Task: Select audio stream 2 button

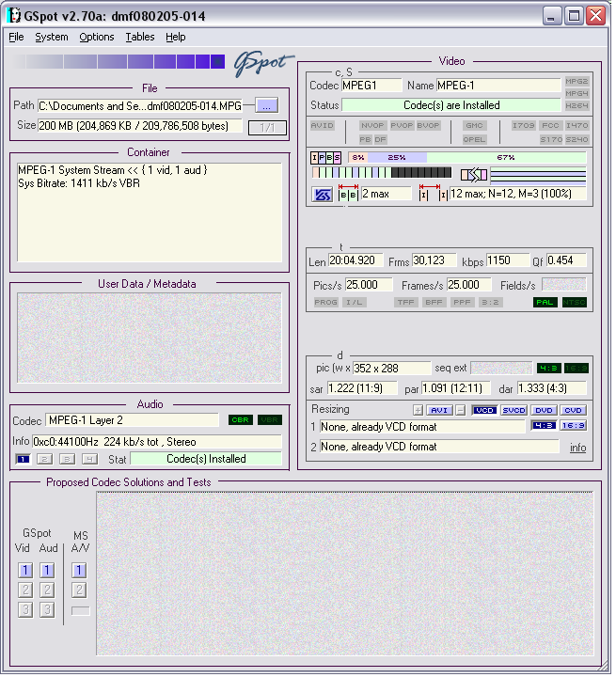Action: click(44, 460)
